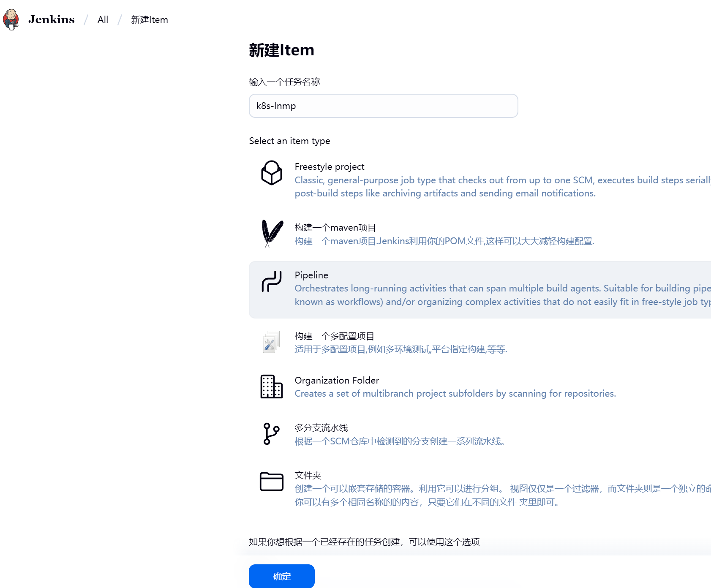The height and width of the screenshot is (588, 711).
Task: Click the Select an item type label
Action: pos(290,141)
